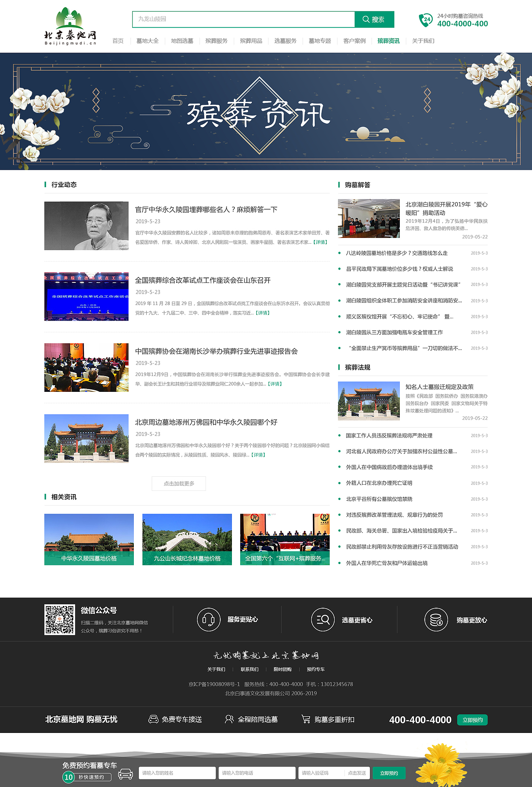Screen dimensions: 532x787
Task: Open 北京潮白陵园开展2019年爱心暖阳 article
Action: (446, 208)
